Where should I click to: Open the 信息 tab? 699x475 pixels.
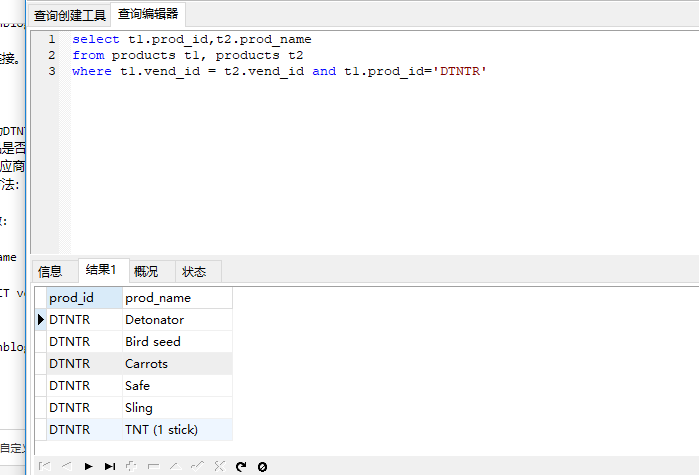click(x=50, y=271)
